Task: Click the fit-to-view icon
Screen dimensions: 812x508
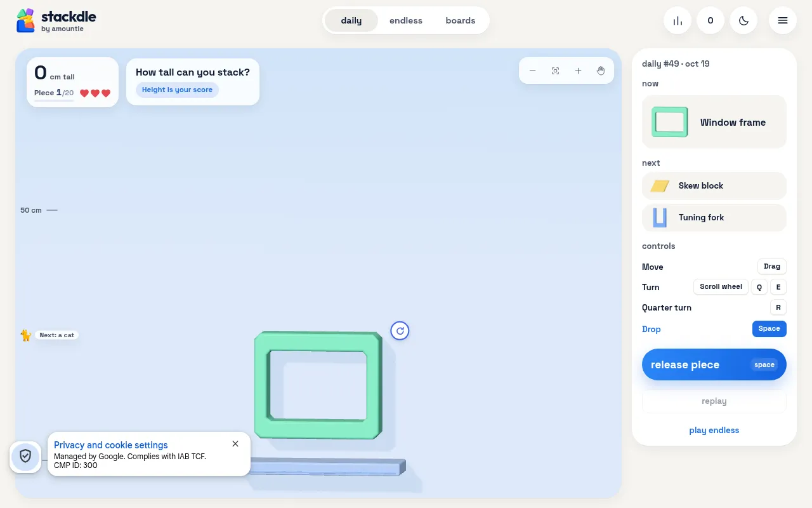Action: point(556,71)
